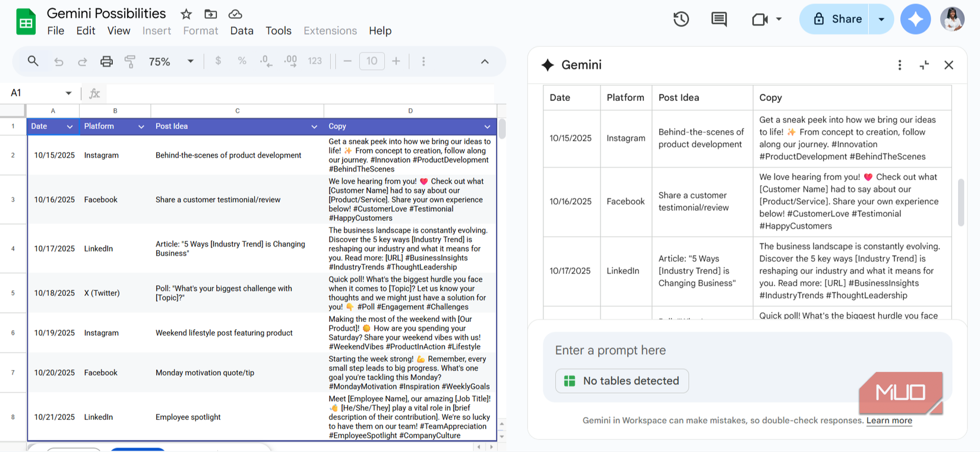Select the 10/17/2025 sheet cell
Screen dimensions: 980x452
click(54, 248)
